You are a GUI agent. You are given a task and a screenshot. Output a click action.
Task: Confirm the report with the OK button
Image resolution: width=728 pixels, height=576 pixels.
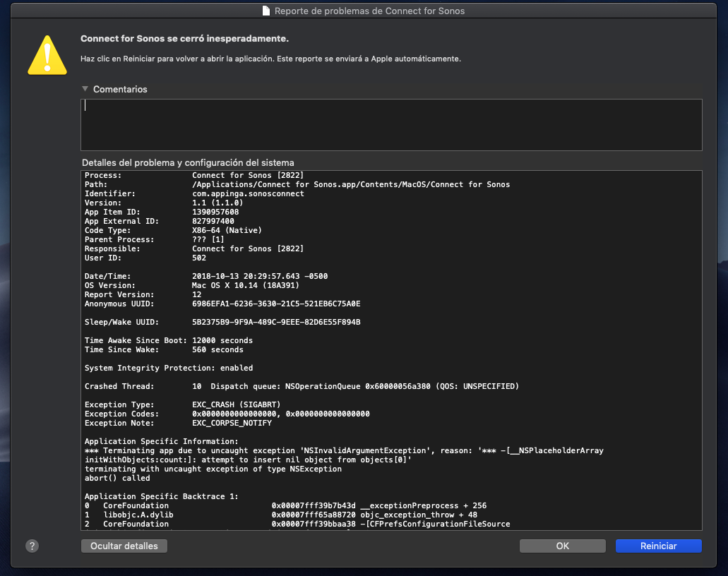562,546
